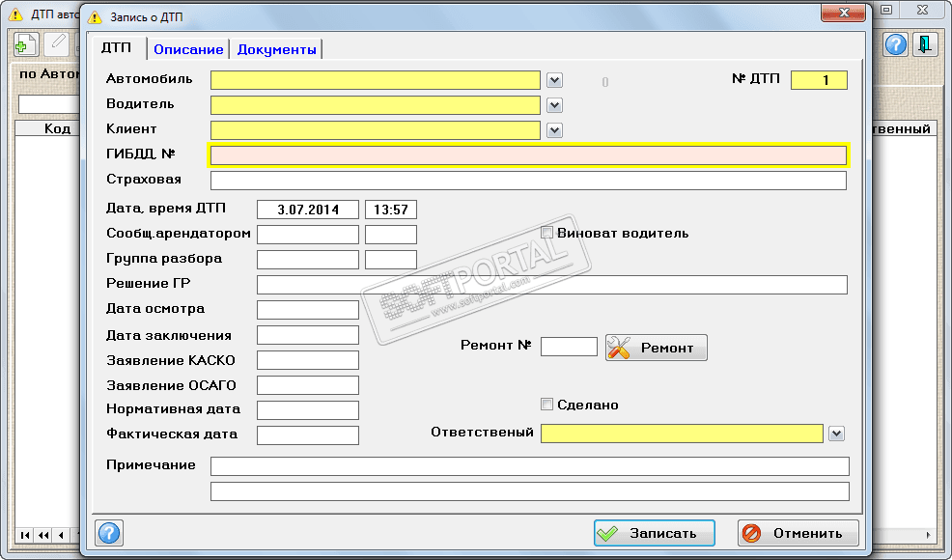
Task: Click the ДТП date field 3.07.2014
Action: 308,210
